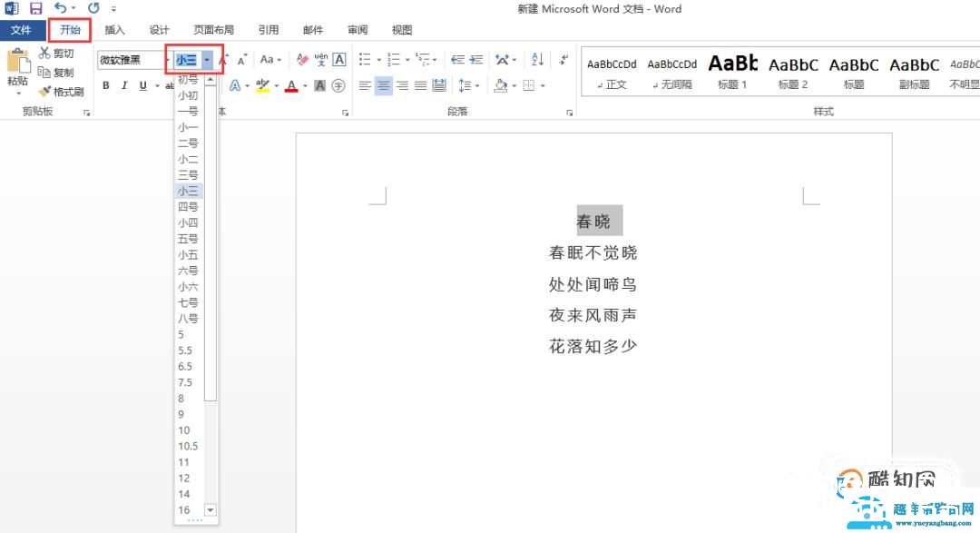The image size is (980, 533).
Task: Select font size 五号 from the list
Action: click(x=188, y=239)
